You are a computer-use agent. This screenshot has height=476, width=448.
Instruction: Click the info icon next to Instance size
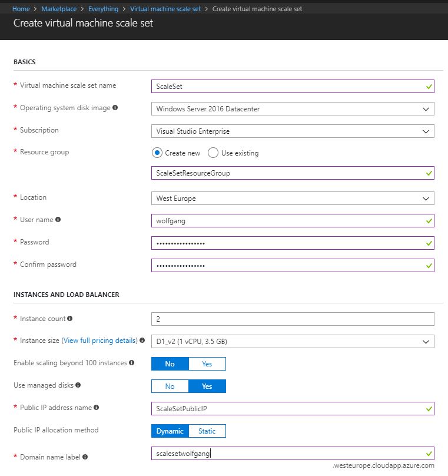(141, 341)
